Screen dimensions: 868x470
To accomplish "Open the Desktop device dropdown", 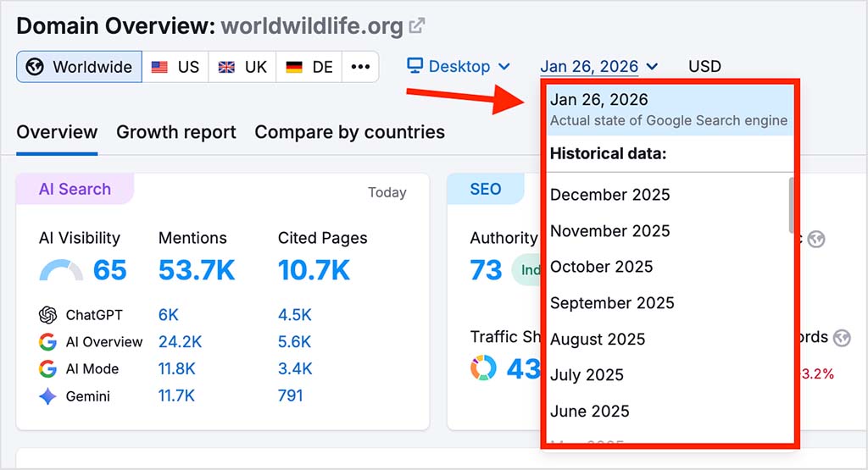I will tap(459, 66).
